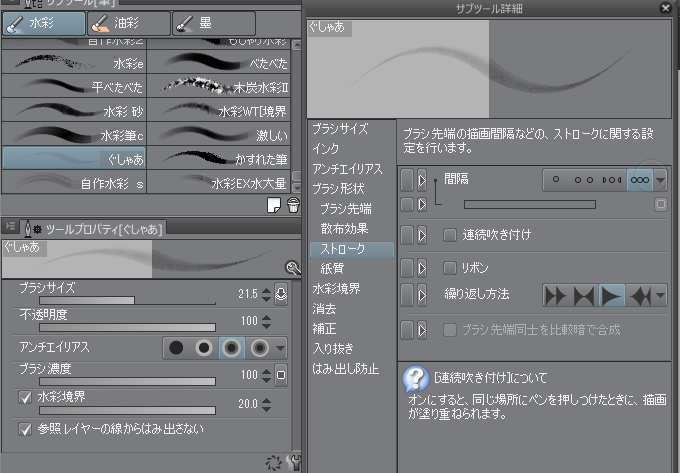
Task: Toggle the リボン checkbox
Action: [x=450, y=268]
